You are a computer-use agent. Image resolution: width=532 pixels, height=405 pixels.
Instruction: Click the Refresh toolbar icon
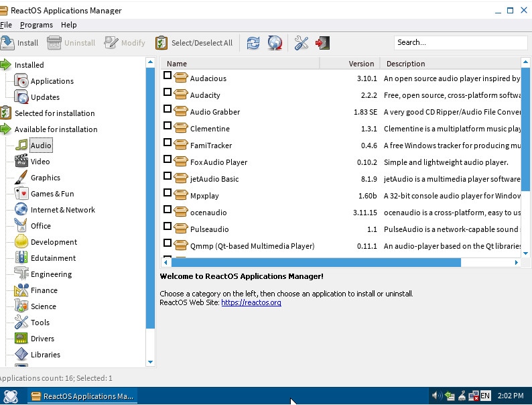(x=253, y=43)
